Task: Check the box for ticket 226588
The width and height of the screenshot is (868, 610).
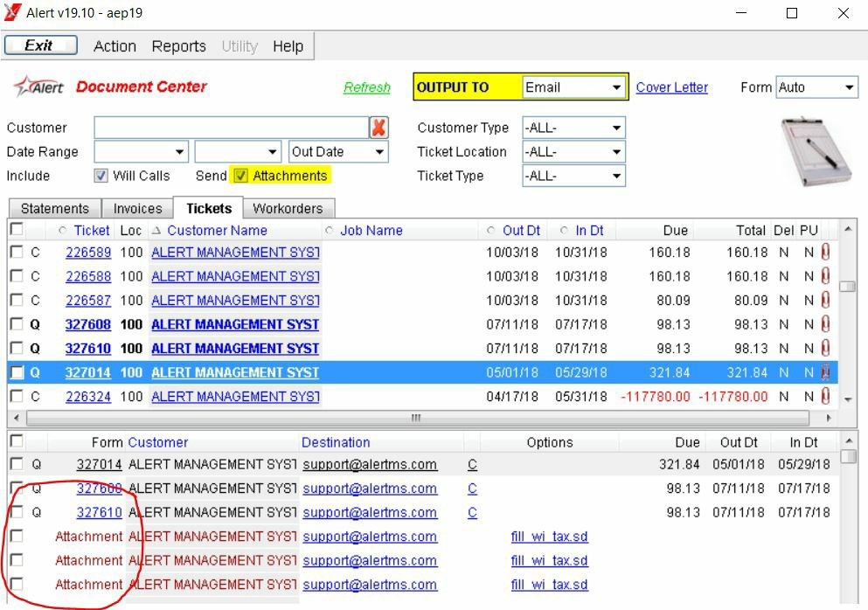Action: pos(17,276)
